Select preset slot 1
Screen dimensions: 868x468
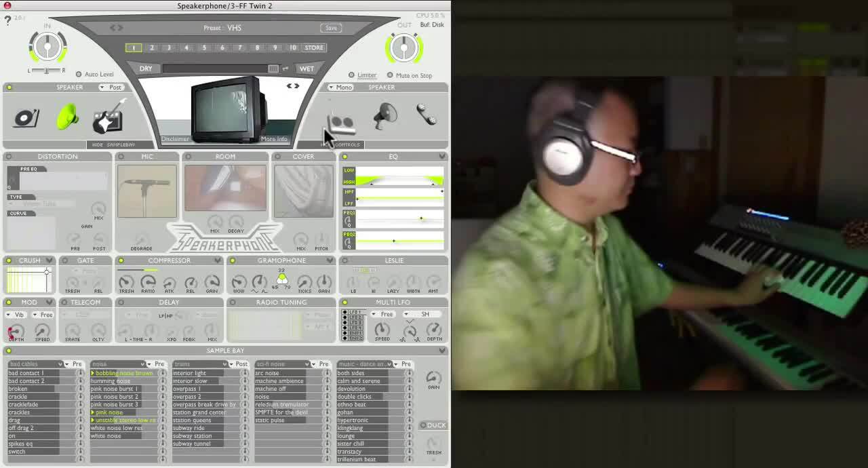(134, 47)
